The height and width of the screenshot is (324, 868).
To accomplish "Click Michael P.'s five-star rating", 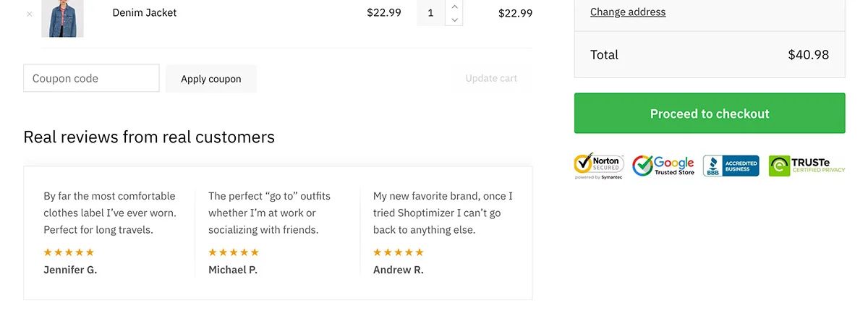I will pos(234,252).
